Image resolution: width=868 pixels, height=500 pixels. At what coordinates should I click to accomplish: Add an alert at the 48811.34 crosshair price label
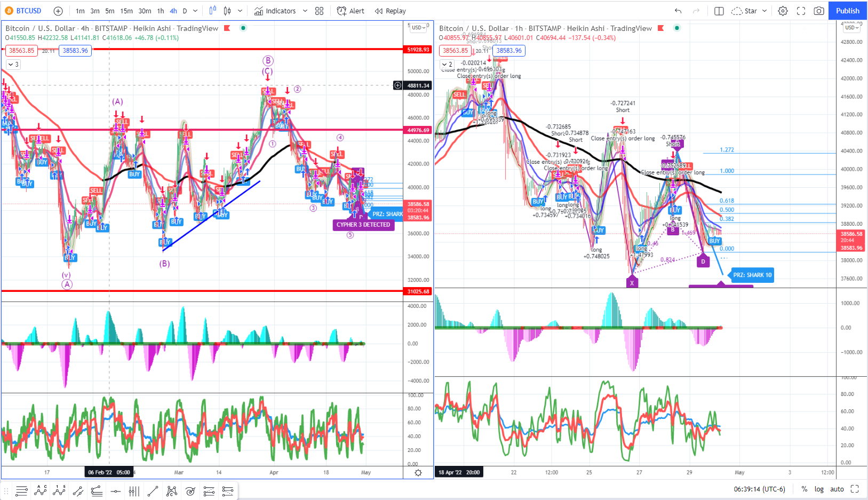click(x=397, y=85)
